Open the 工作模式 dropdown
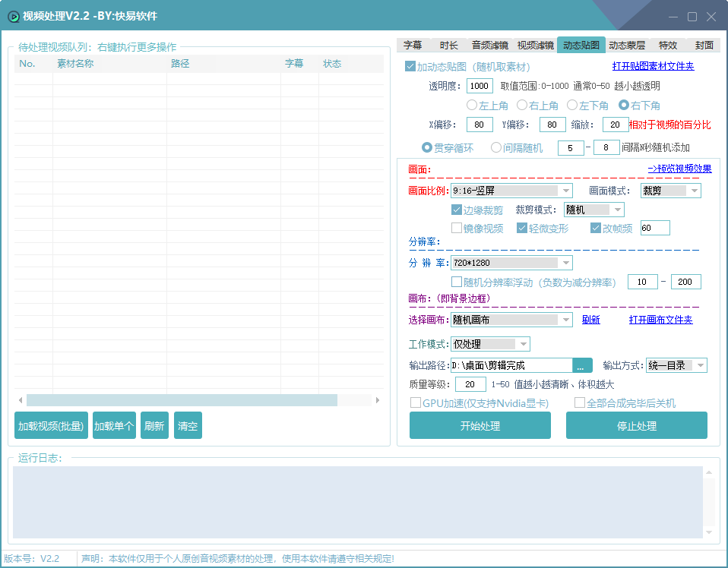 point(490,344)
